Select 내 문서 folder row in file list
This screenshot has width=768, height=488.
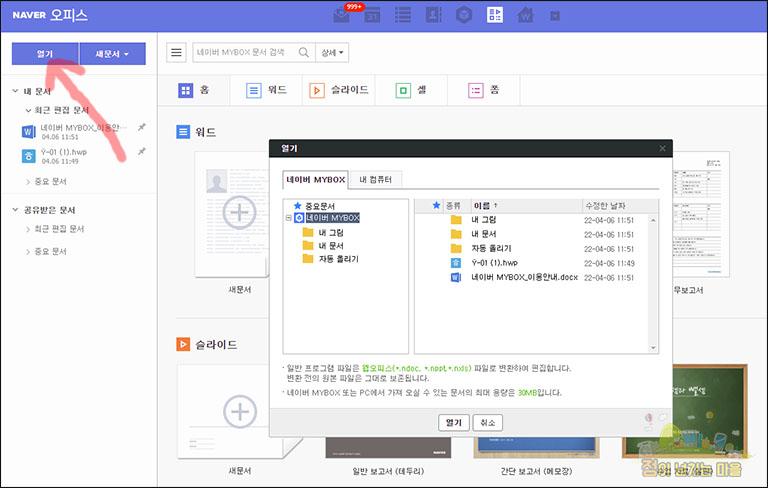pyautogui.click(x=531, y=234)
